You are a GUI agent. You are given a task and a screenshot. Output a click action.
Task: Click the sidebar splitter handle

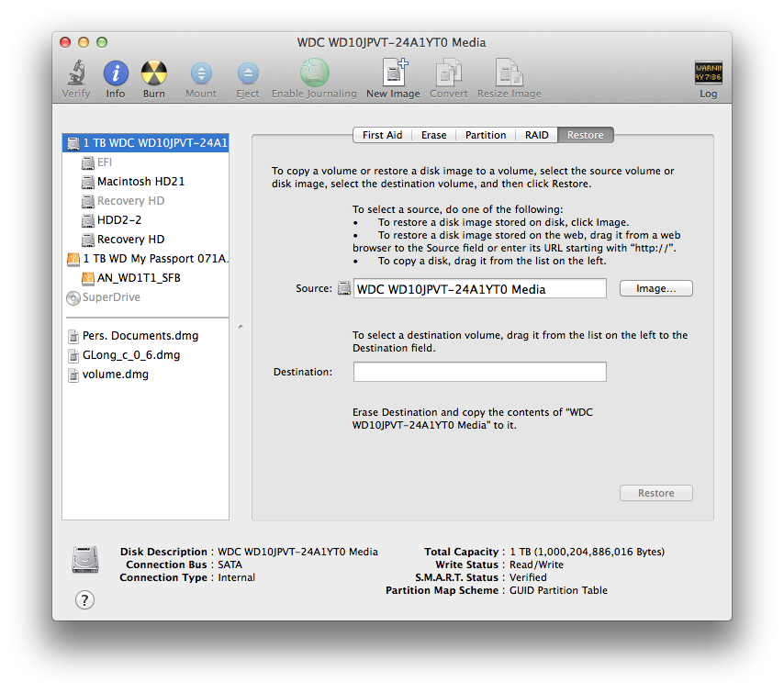point(241,327)
